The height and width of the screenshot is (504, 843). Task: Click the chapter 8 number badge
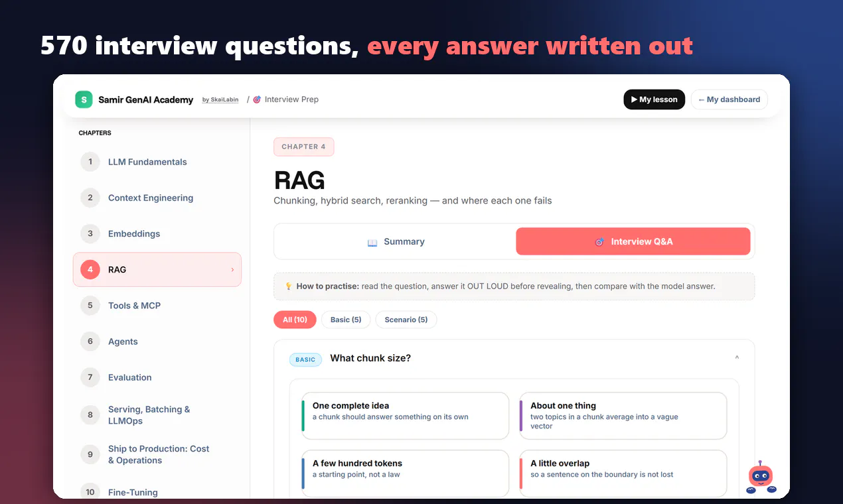pos(90,415)
